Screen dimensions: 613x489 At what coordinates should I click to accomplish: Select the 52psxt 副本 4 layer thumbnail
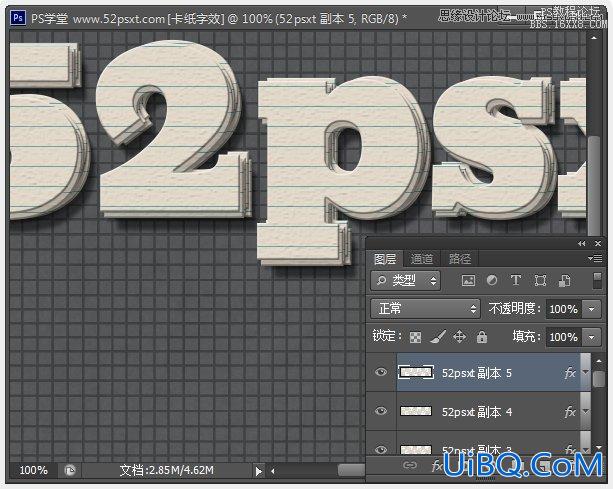tap(416, 411)
